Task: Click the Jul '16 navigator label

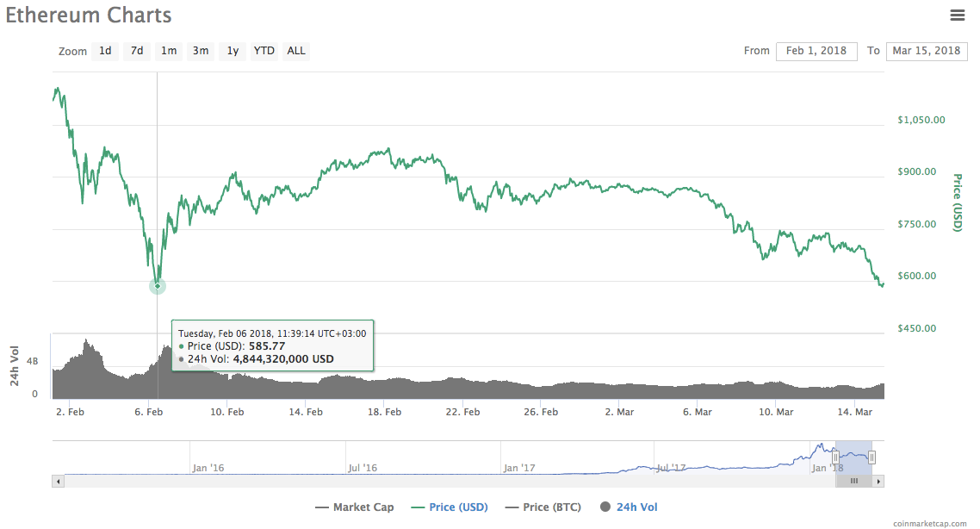Action: pyautogui.click(x=363, y=468)
